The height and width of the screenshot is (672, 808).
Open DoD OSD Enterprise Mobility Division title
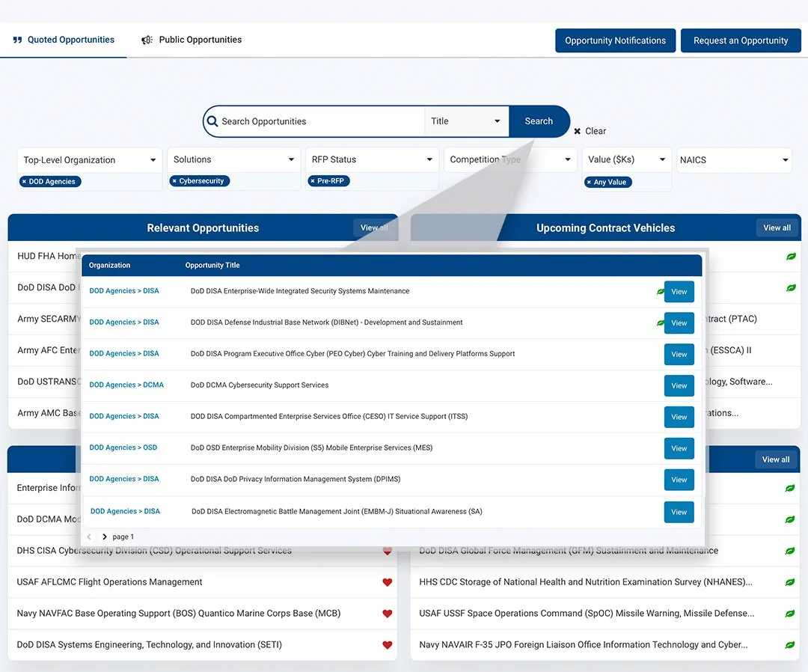point(311,448)
